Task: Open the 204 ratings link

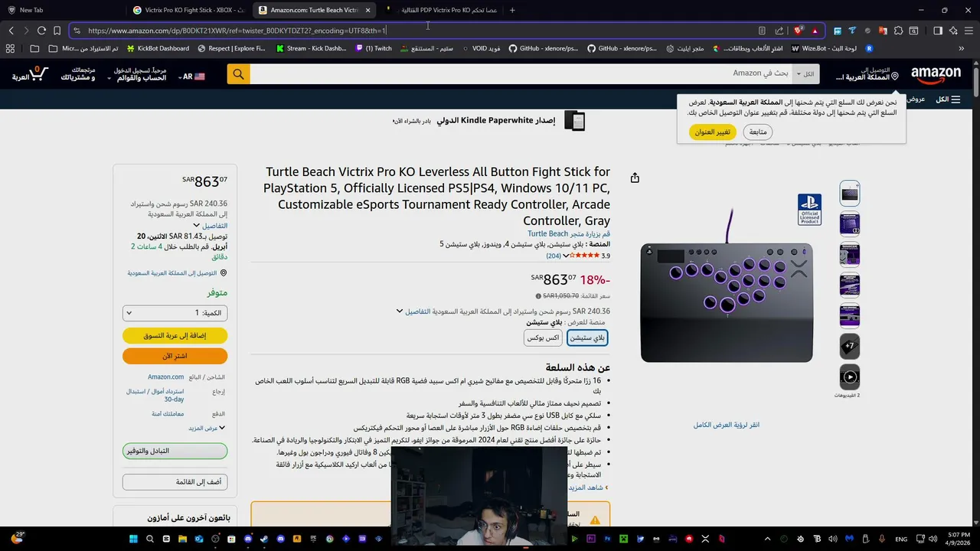Action: coord(554,256)
